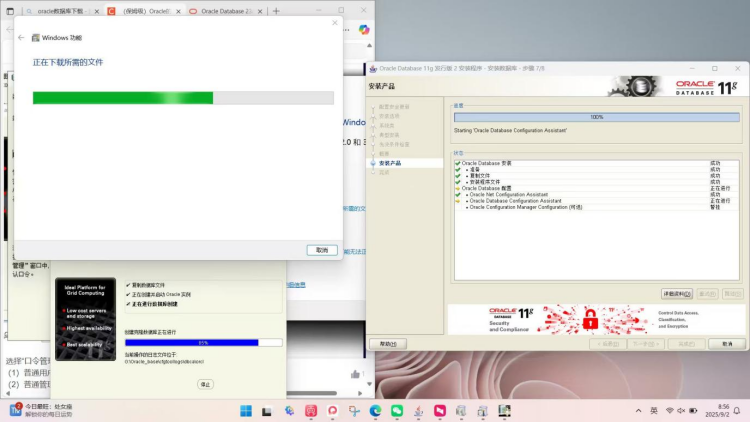
Task: Open the notification bell
Action: pyautogui.click(x=737, y=411)
